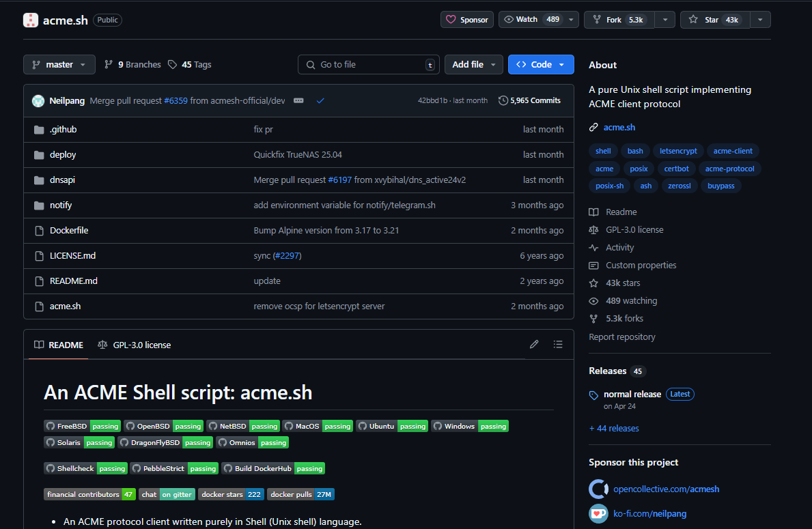Open the Activity sidebar link
812x529 pixels.
pos(612,247)
